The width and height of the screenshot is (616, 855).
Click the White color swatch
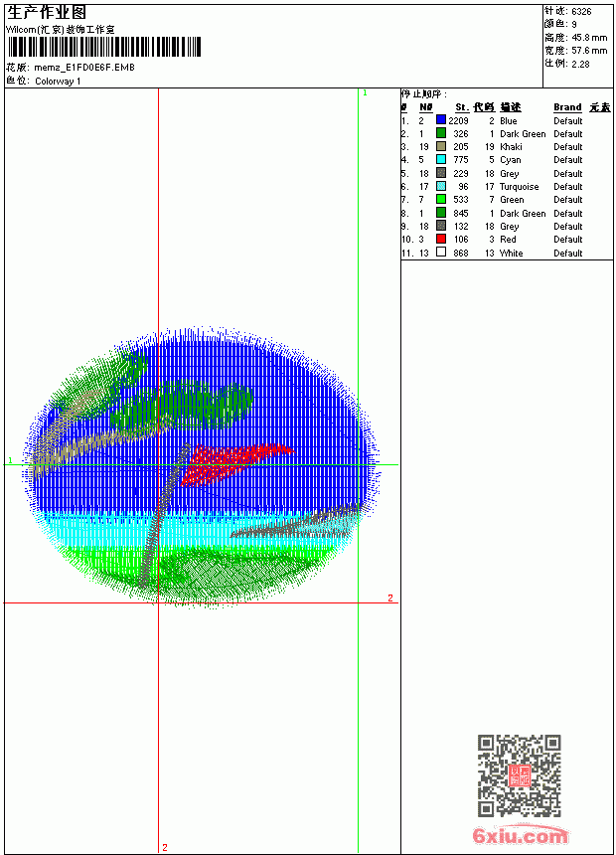[441, 252]
